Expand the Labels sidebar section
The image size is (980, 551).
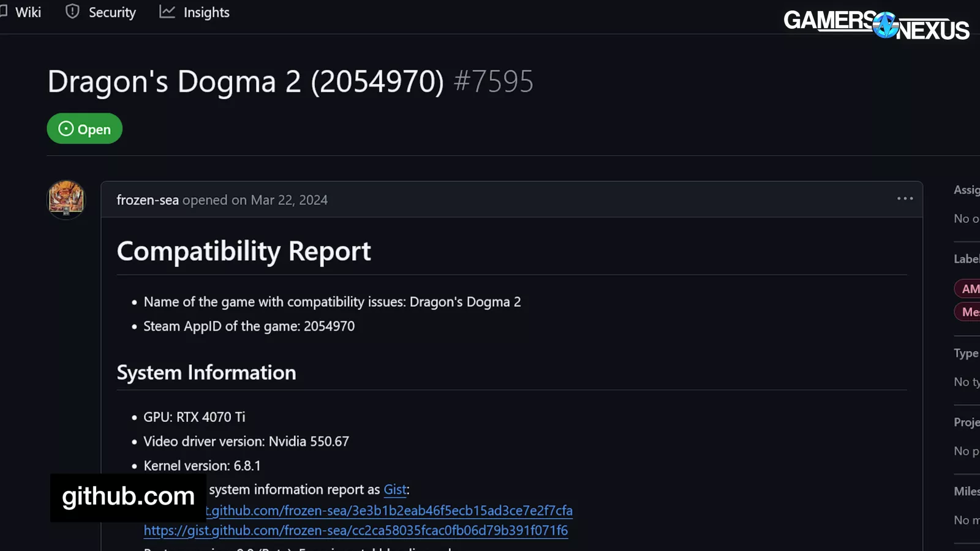[966, 259]
